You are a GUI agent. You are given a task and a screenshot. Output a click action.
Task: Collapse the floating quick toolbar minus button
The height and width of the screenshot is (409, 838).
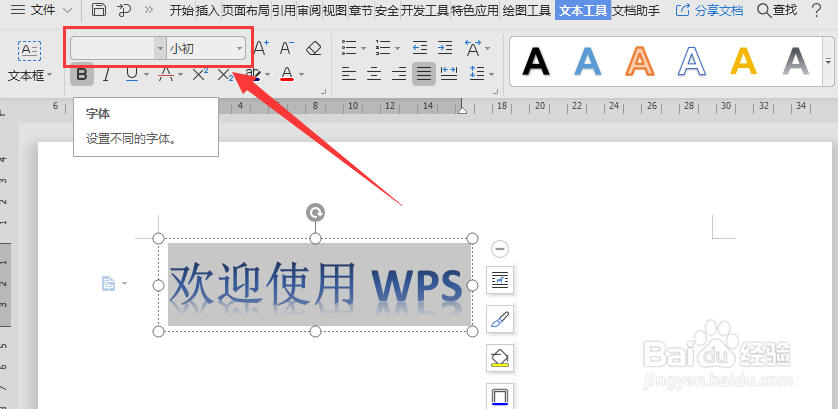[x=500, y=249]
